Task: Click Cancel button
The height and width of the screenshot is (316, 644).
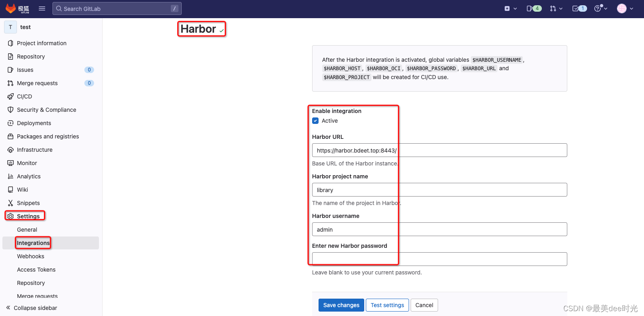Action: pos(424,305)
